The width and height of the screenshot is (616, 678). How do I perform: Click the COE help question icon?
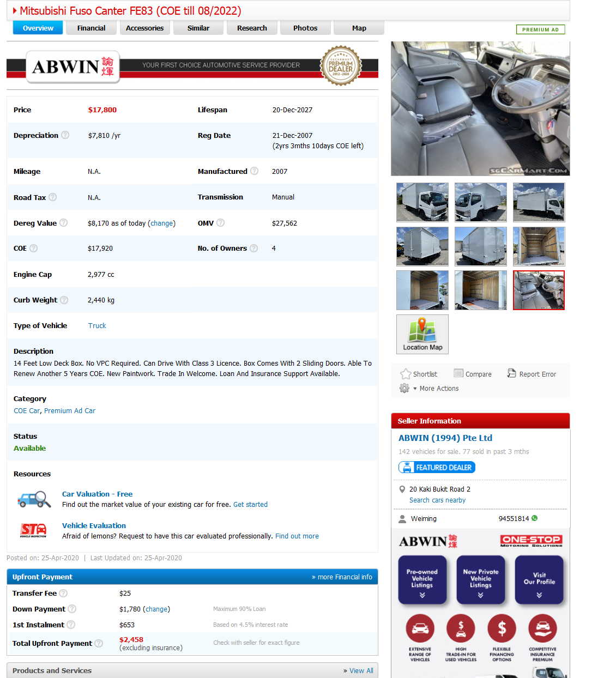tap(34, 249)
